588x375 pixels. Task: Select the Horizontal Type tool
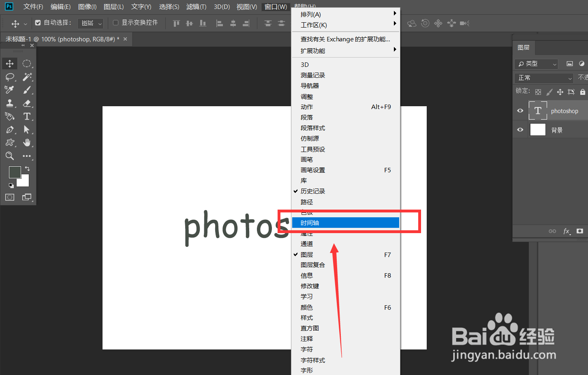pos(27,116)
